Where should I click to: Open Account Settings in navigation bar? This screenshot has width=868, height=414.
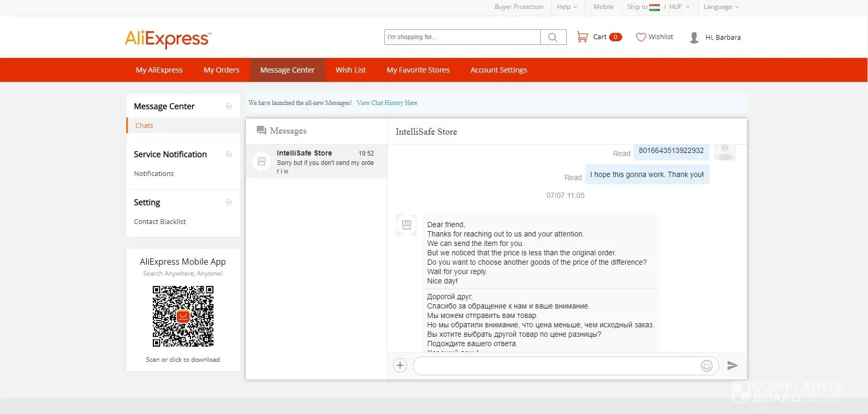coord(498,70)
